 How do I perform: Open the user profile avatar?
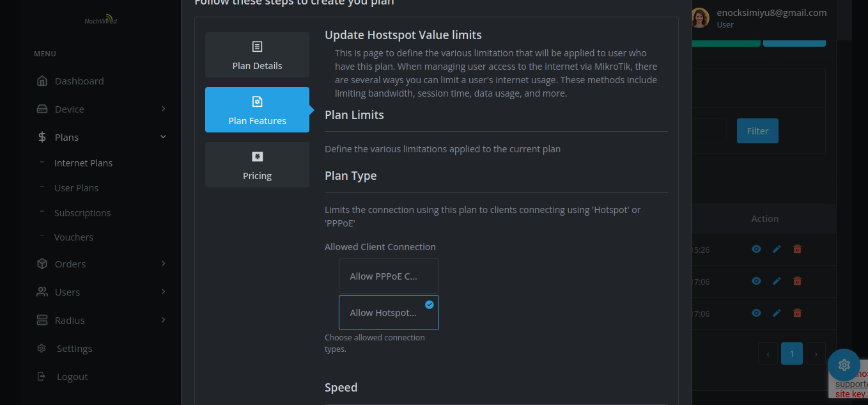pyautogui.click(x=700, y=18)
